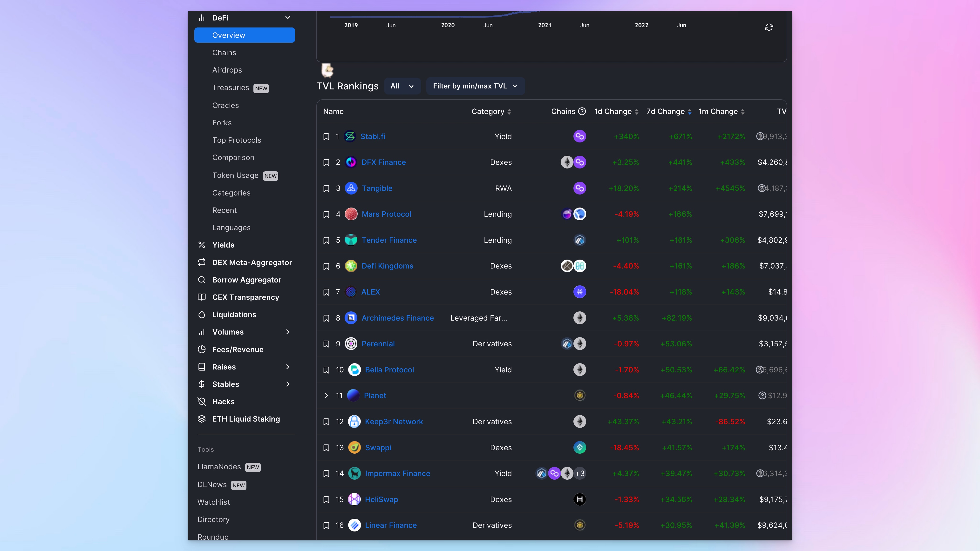Select Yields in the sidebar

[223, 245]
